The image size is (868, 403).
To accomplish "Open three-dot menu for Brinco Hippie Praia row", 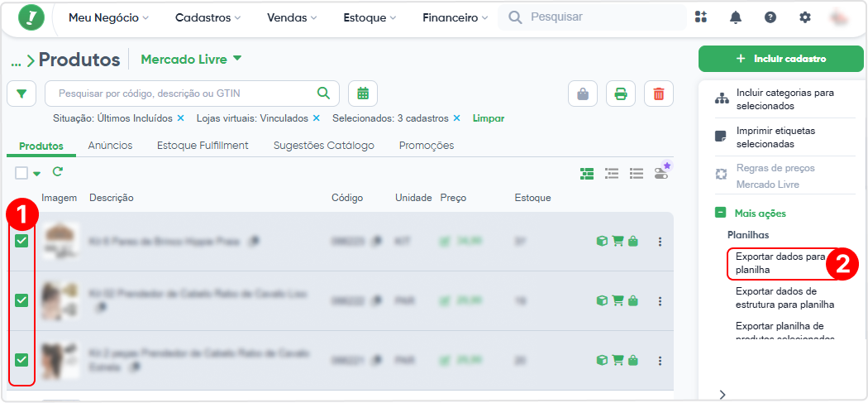I will [x=660, y=242].
